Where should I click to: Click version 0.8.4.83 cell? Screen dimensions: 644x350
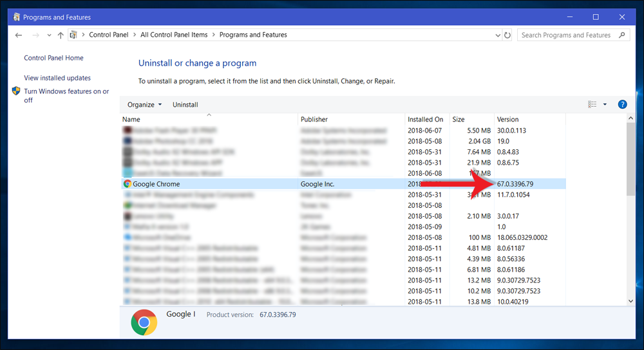pyautogui.click(x=508, y=152)
